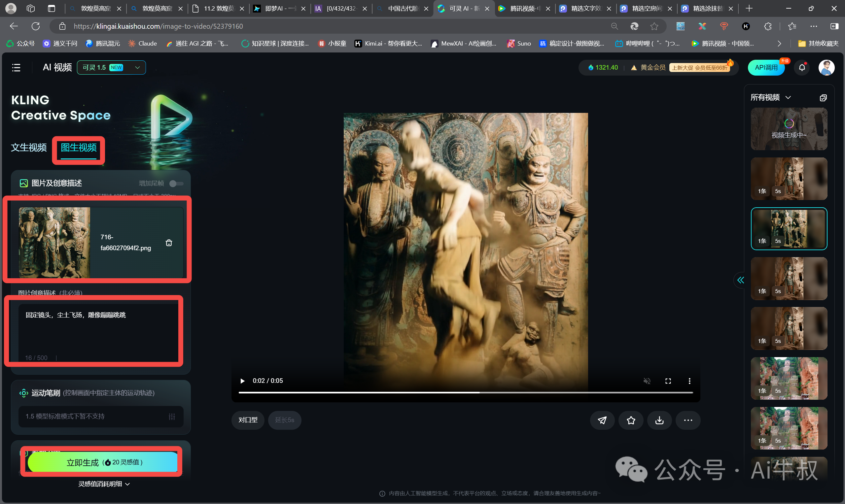
Task: Share the video via paper plane icon
Action: tap(602, 420)
